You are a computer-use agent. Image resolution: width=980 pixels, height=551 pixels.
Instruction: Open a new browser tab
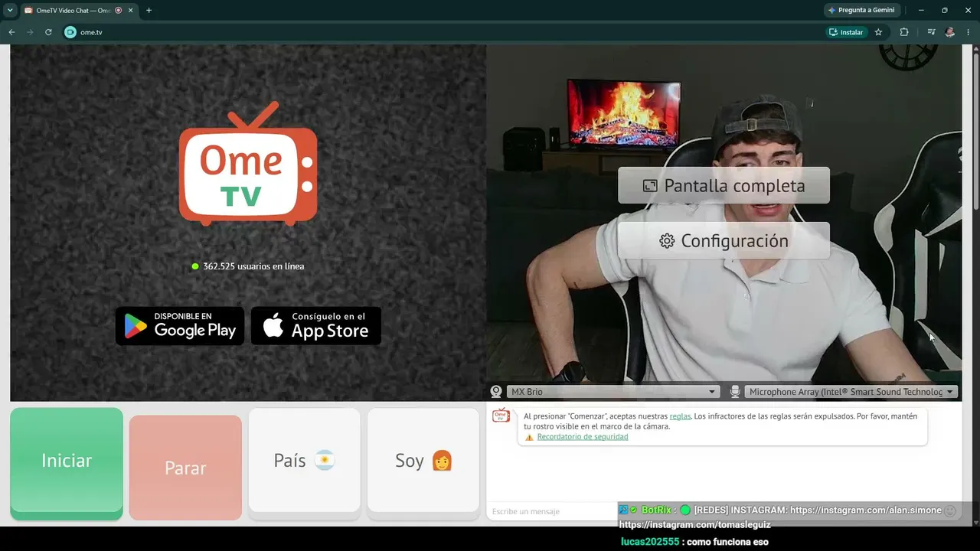149,10
